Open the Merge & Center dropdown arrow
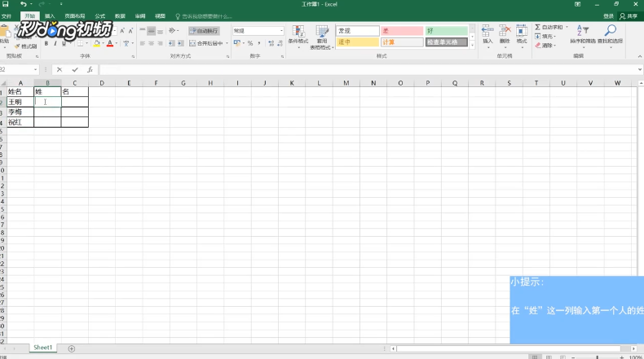This screenshot has height=359, width=644. click(227, 43)
